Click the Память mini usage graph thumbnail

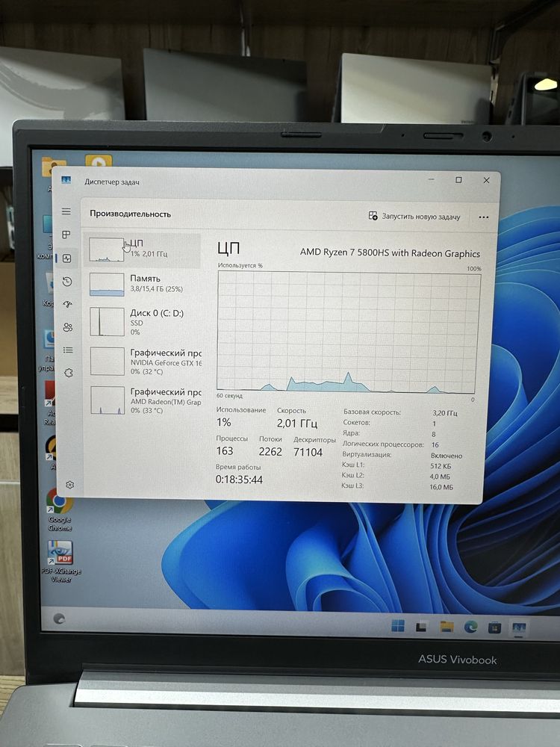(107, 285)
